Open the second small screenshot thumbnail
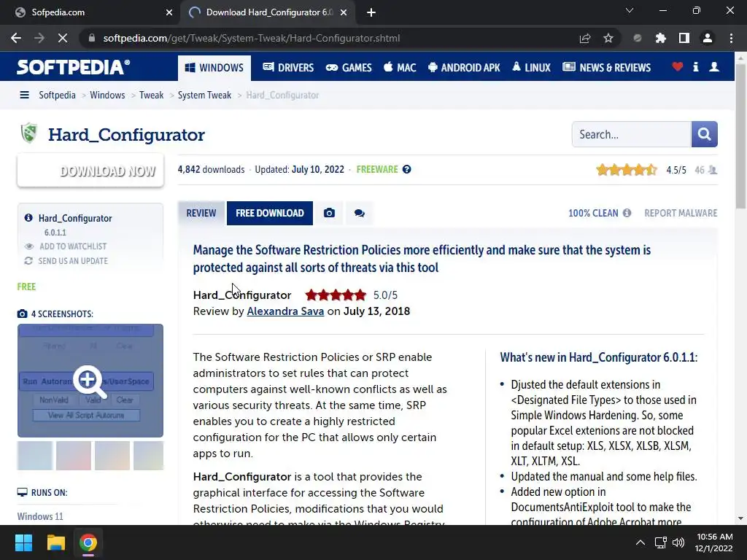747x560 pixels. coord(74,456)
